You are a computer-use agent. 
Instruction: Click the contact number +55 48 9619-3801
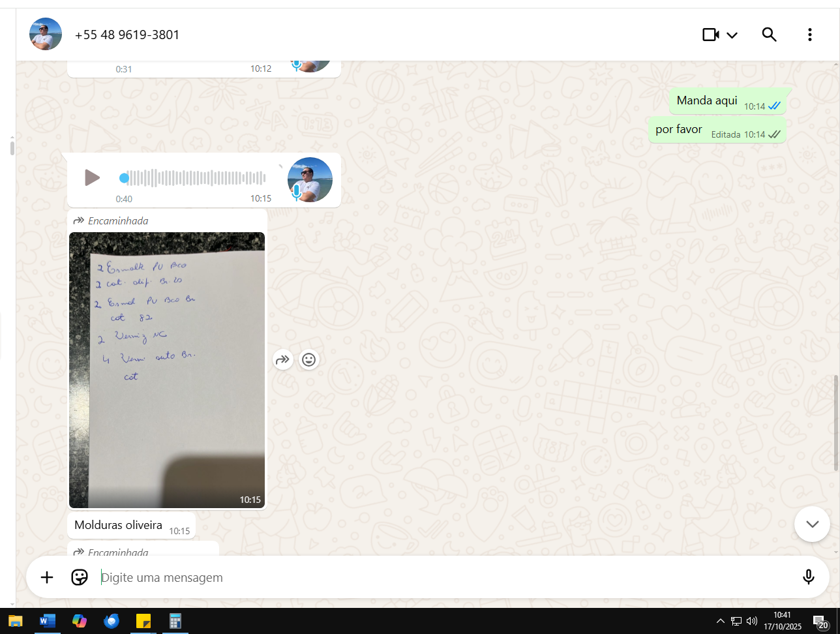coord(127,35)
